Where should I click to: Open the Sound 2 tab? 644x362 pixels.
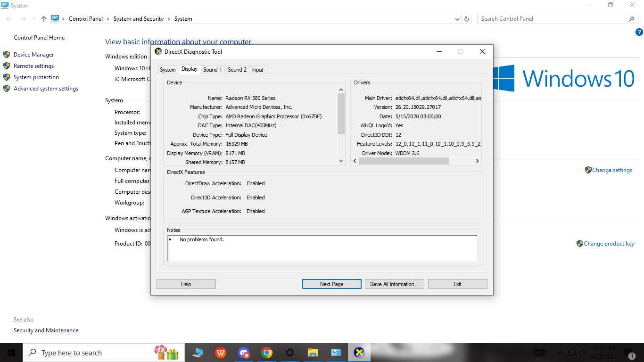coord(237,70)
